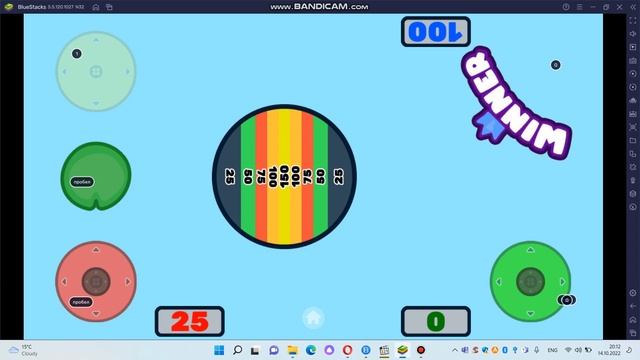
Task: Click the left dark 25 zone on target
Action: tap(229, 176)
